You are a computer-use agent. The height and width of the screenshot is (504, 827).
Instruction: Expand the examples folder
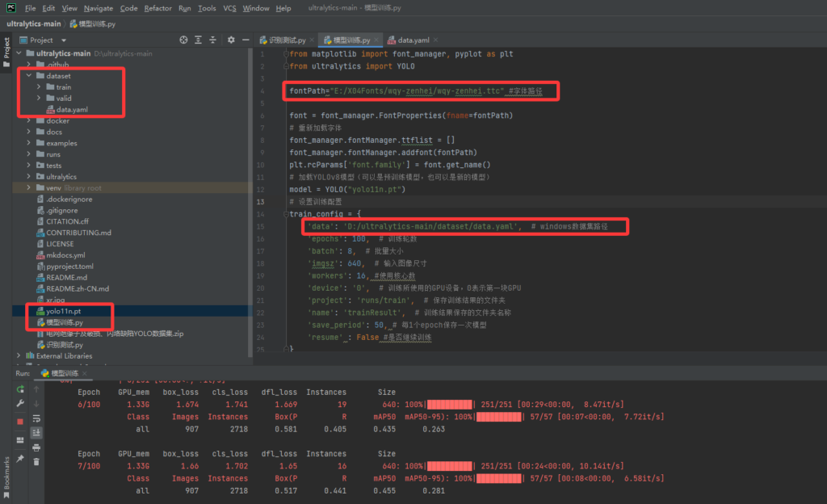[x=29, y=143]
